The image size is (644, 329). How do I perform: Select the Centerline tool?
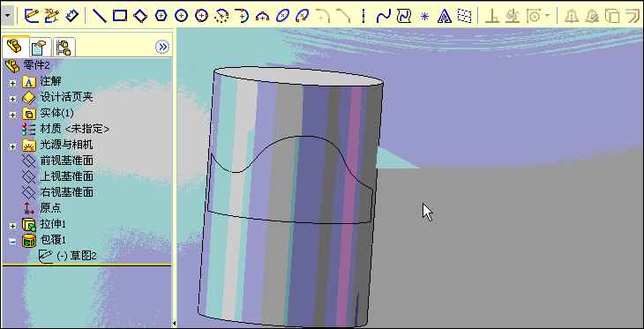(x=363, y=16)
